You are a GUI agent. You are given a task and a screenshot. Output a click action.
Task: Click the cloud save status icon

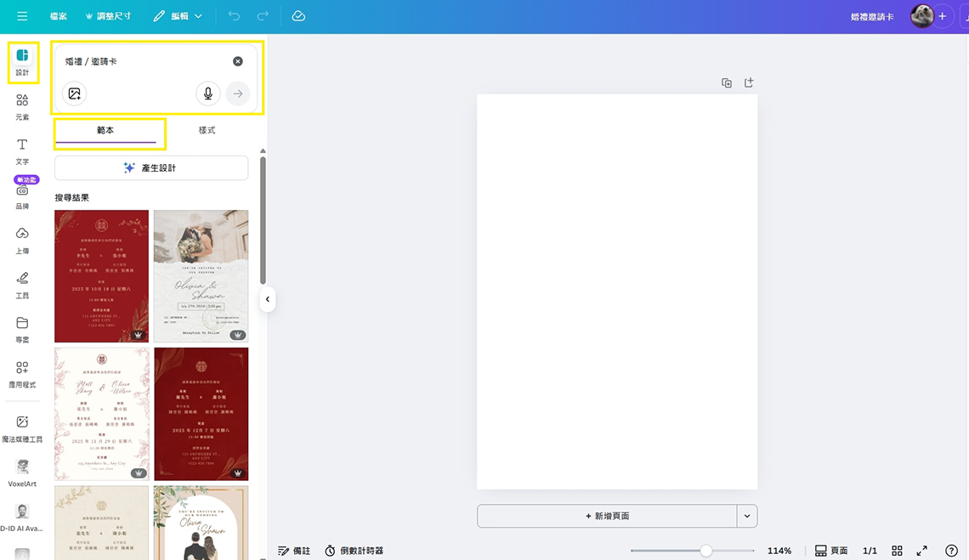point(298,16)
